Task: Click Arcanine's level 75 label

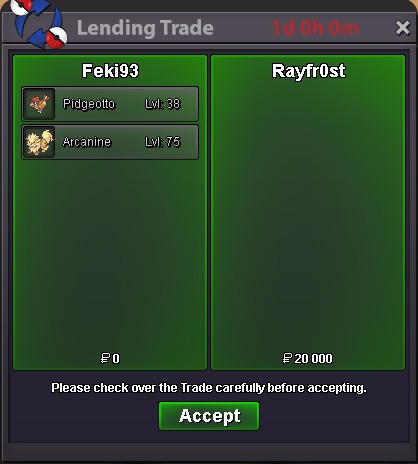Action: [x=163, y=142]
